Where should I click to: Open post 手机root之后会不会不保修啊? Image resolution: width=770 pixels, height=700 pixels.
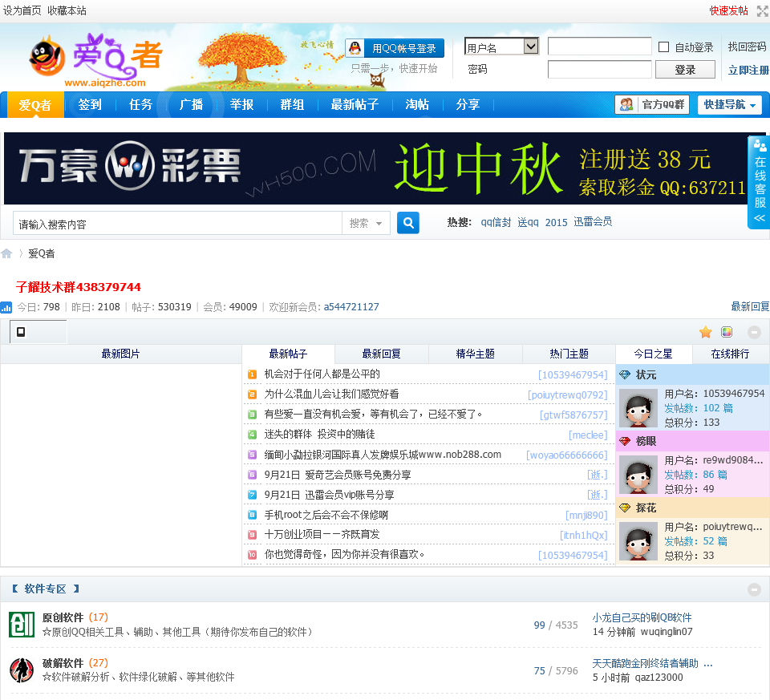coord(326,515)
